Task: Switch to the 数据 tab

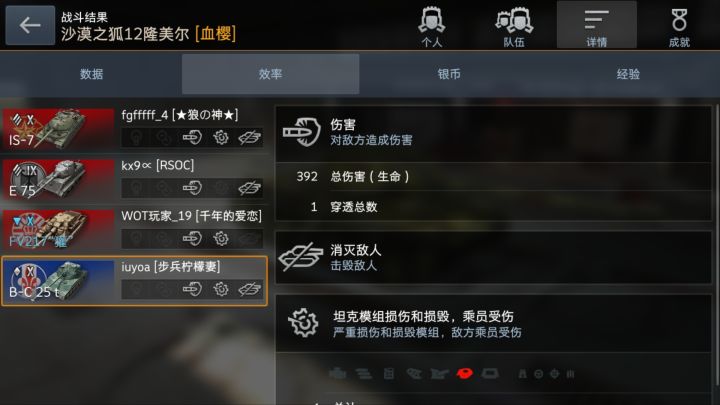Action: point(91,74)
